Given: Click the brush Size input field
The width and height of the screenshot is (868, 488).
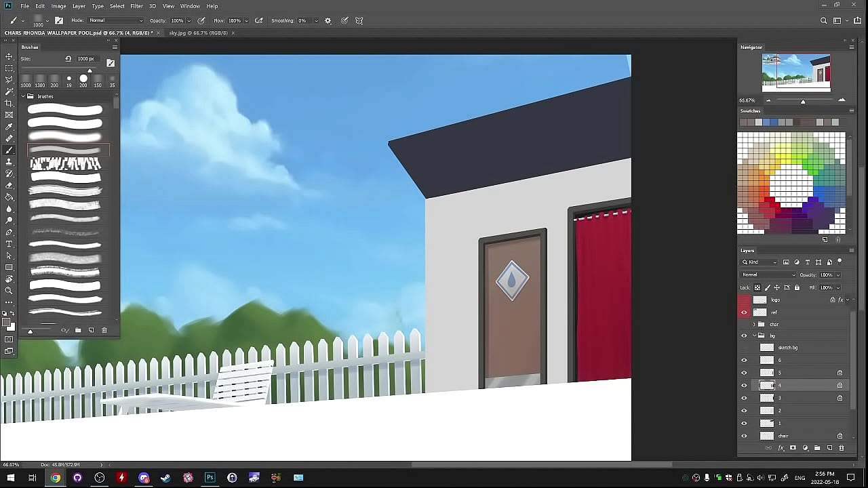Looking at the screenshot, I should pyautogui.click(x=86, y=59).
